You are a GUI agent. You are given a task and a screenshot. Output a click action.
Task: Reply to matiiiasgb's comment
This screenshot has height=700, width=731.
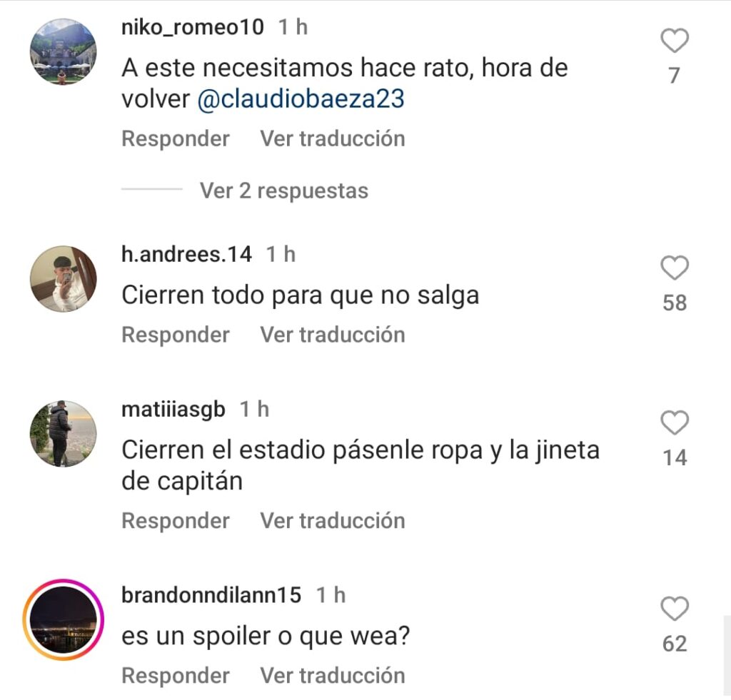[x=176, y=521]
